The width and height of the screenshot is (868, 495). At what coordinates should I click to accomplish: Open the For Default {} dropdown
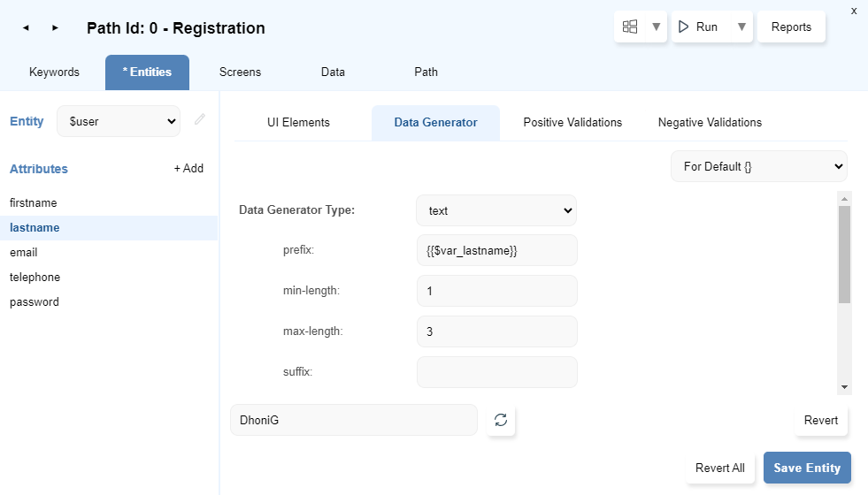pos(758,166)
